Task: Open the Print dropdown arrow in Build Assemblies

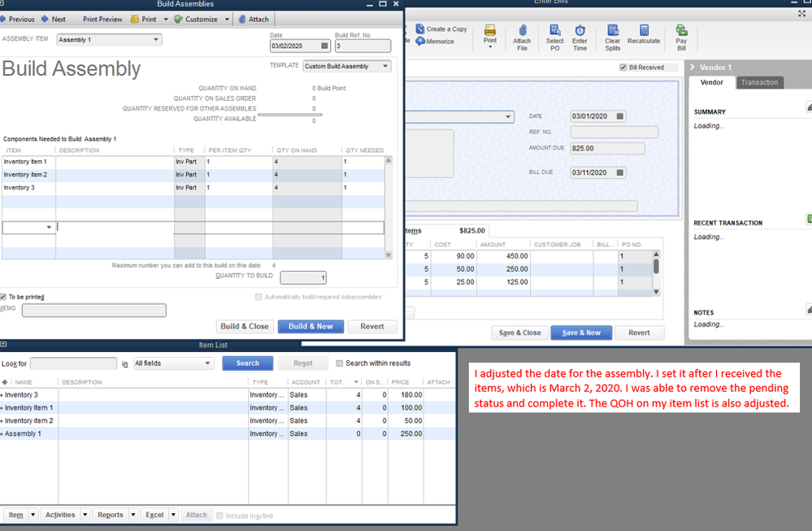Action: 166,20
